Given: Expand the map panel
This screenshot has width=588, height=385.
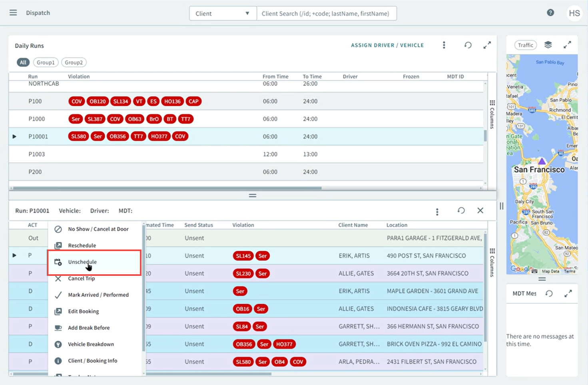Looking at the screenshot, I should point(568,44).
